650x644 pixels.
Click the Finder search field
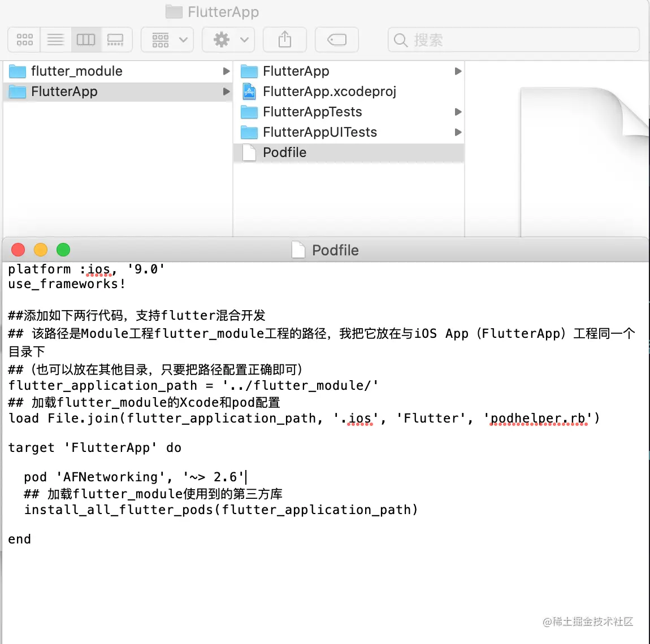tap(514, 40)
